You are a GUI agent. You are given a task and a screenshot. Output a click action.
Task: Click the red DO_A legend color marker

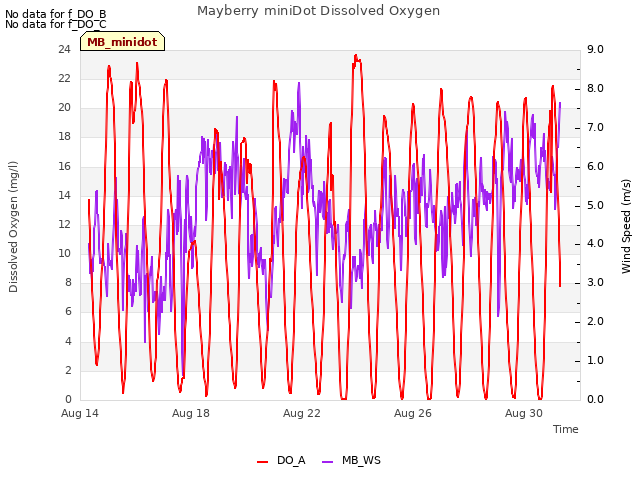[262, 462]
